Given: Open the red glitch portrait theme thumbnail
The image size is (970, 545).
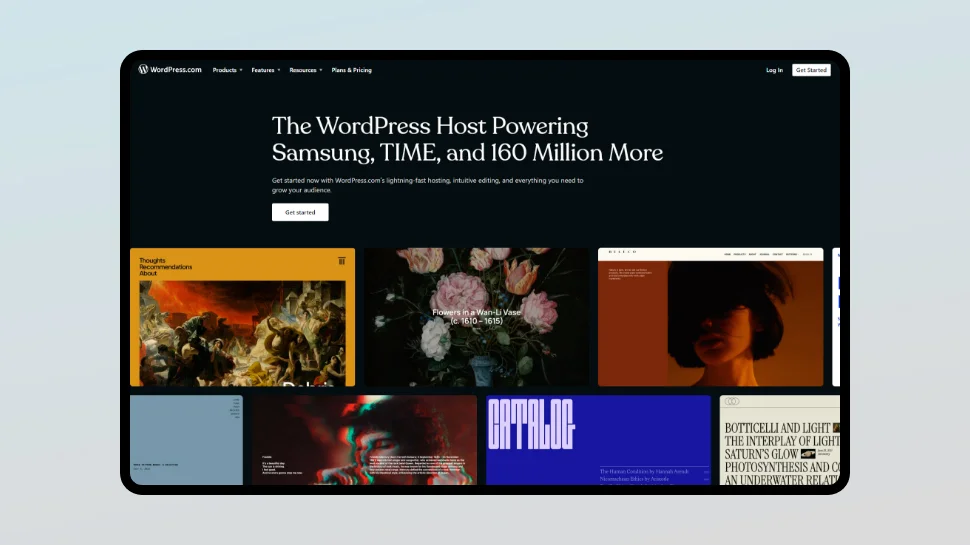Looking at the screenshot, I should pyautogui.click(x=364, y=440).
